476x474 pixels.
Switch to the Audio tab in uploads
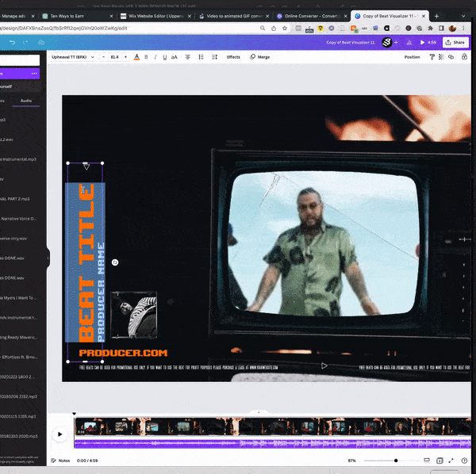(26, 101)
